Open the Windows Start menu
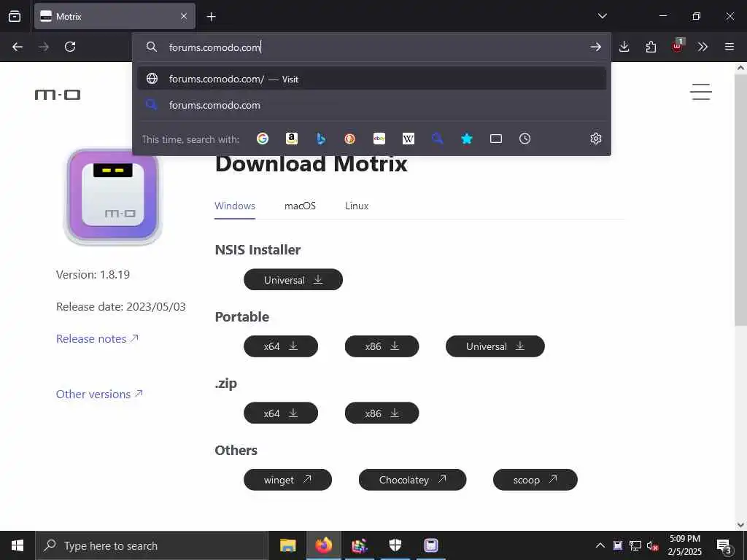The height and width of the screenshot is (560, 747). click(x=18, y=545)
